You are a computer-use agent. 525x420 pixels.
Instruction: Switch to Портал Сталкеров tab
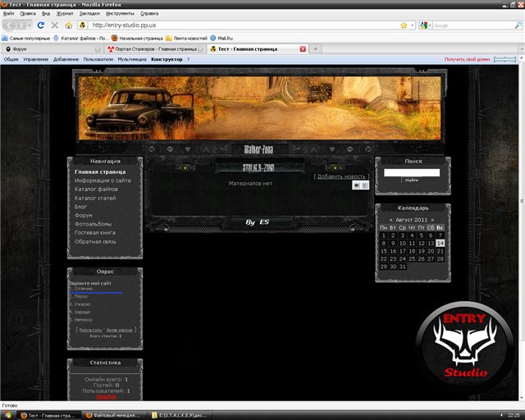click(x=155, y=49)
